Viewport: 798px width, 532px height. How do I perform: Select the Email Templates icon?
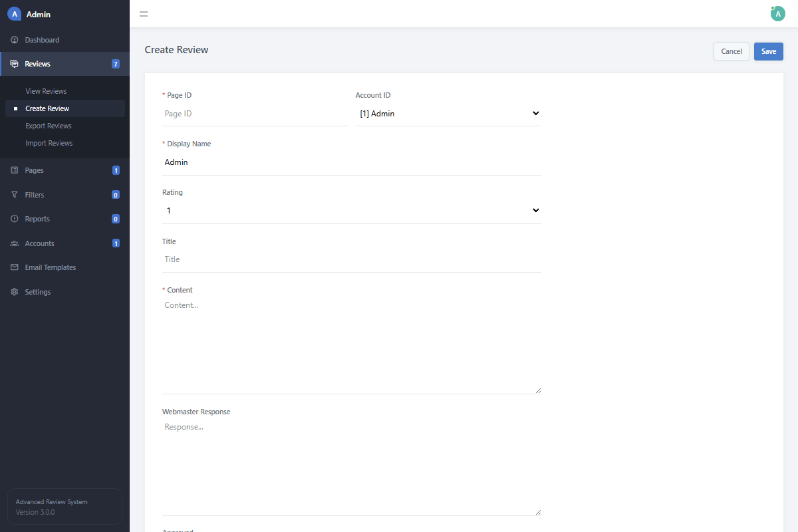[15, 267]
